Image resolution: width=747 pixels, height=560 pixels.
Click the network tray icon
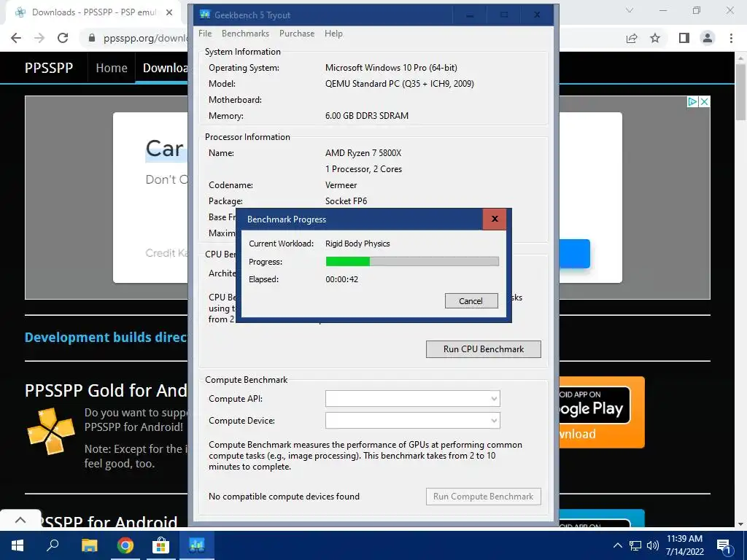click(x=635, y=545)
